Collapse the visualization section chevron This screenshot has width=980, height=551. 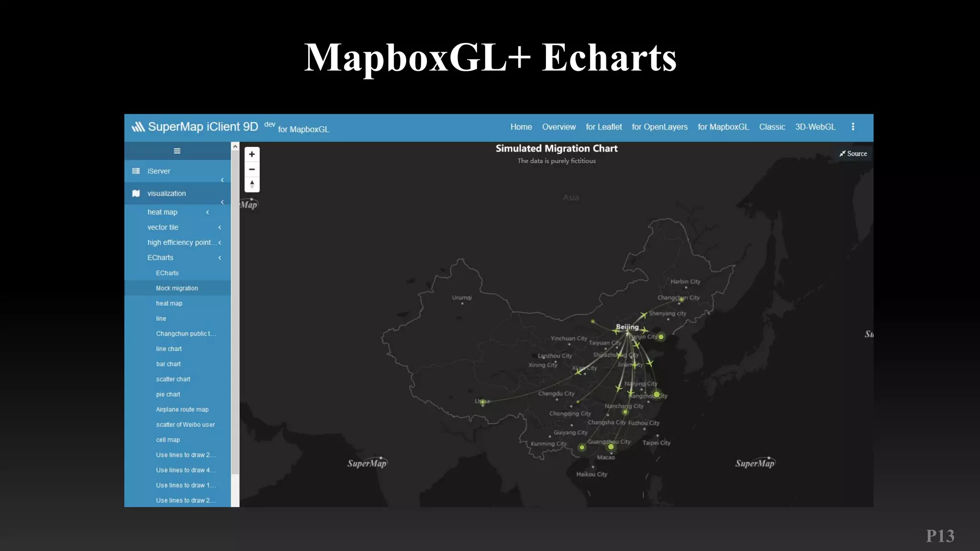(x=222, y=202)
